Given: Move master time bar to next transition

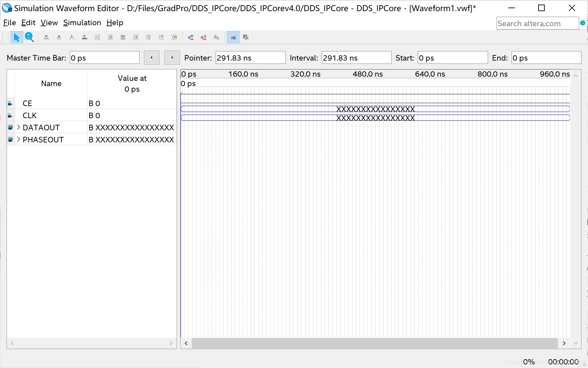Looking at the screenshot, I should pos(172,58).
